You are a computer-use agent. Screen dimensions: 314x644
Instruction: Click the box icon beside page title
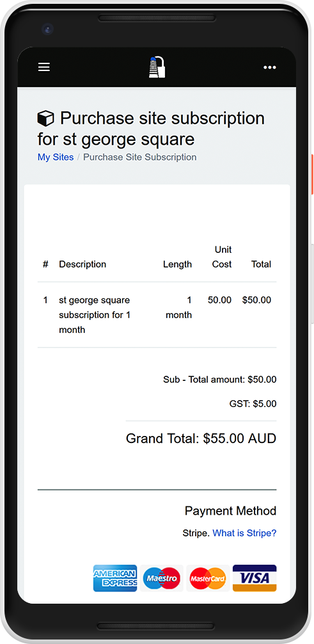tap(45, 118)
